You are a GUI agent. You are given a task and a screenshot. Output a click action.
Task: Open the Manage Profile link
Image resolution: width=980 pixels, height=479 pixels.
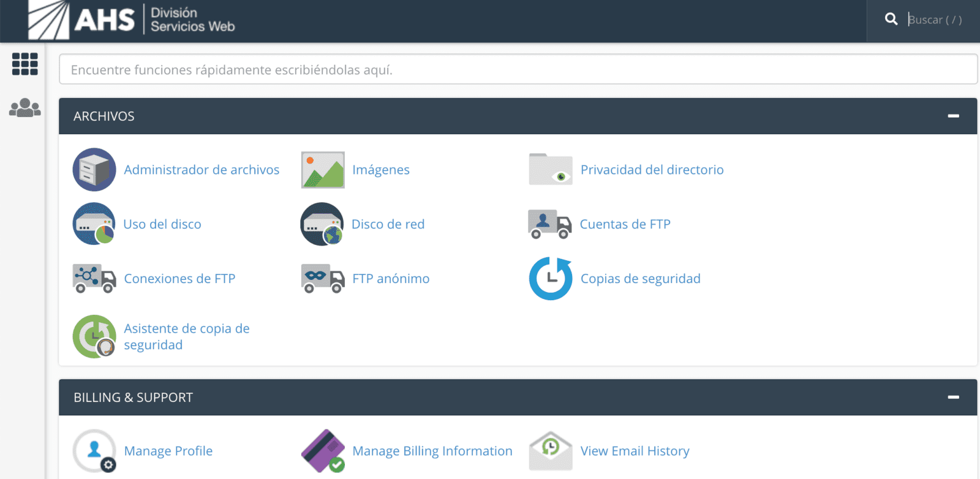168,451
